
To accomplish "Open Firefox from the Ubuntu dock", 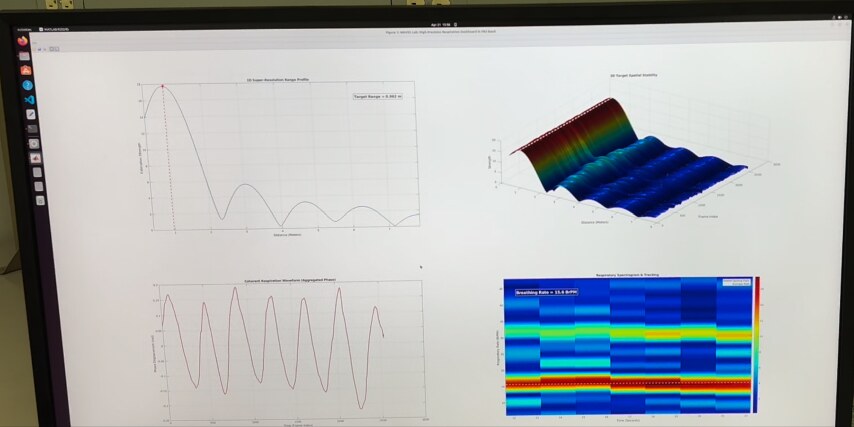I will pos(24,42).
